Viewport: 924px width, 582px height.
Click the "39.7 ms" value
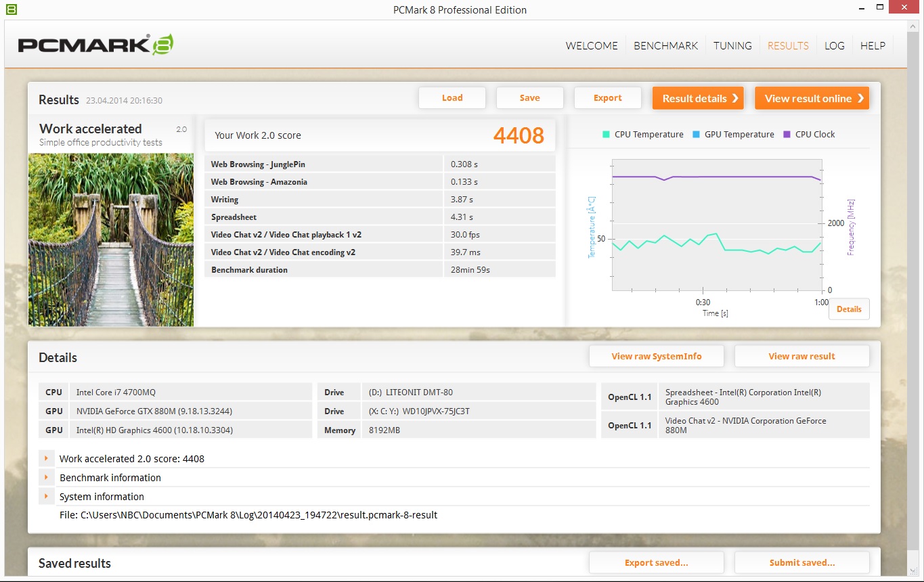466,252
